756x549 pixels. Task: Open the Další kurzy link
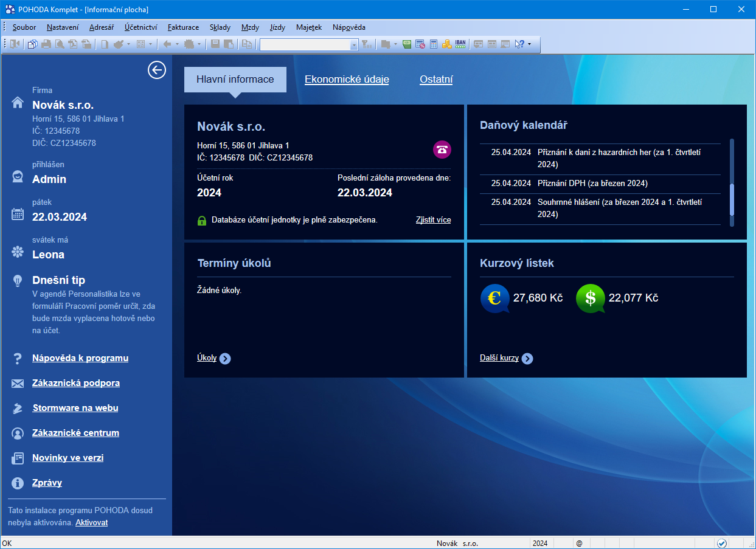click(x=499, y=358)
